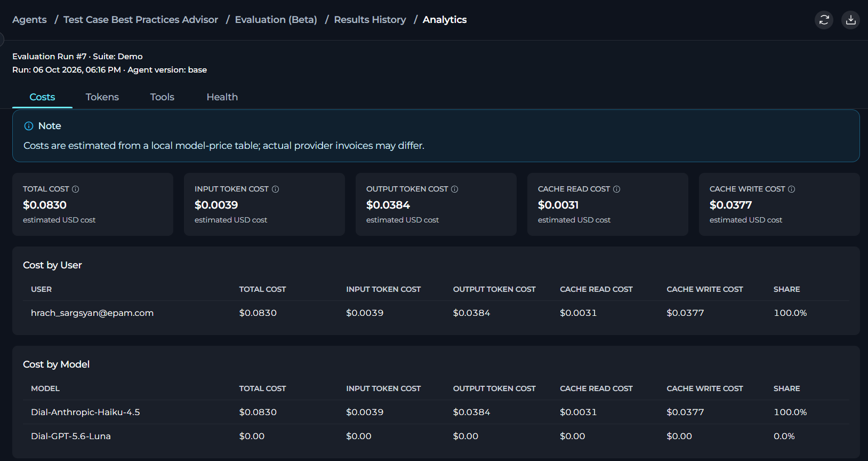868x461 pixels.
Task: Click Cost by User section heading
Action: click(52, 265)
